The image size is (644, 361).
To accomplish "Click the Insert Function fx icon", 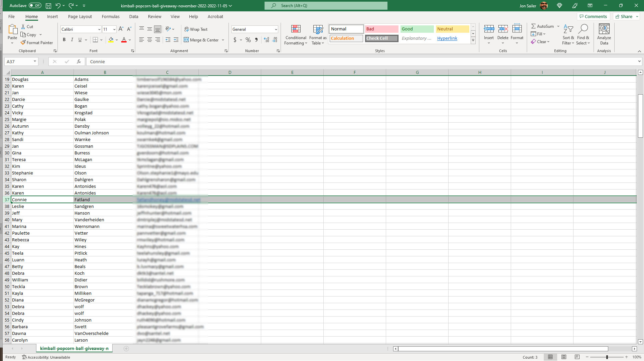I will click(x=79, y=62).
